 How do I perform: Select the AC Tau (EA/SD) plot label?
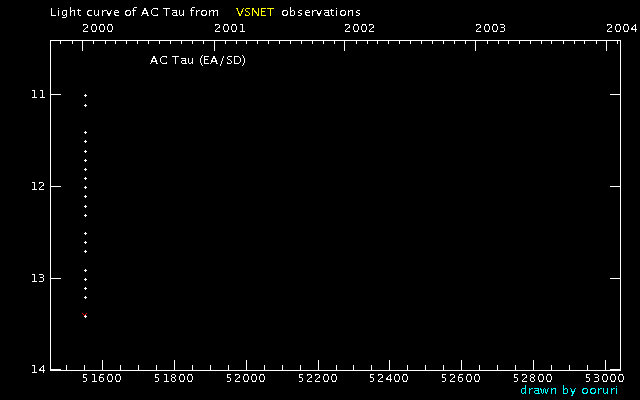coord(198,61)
